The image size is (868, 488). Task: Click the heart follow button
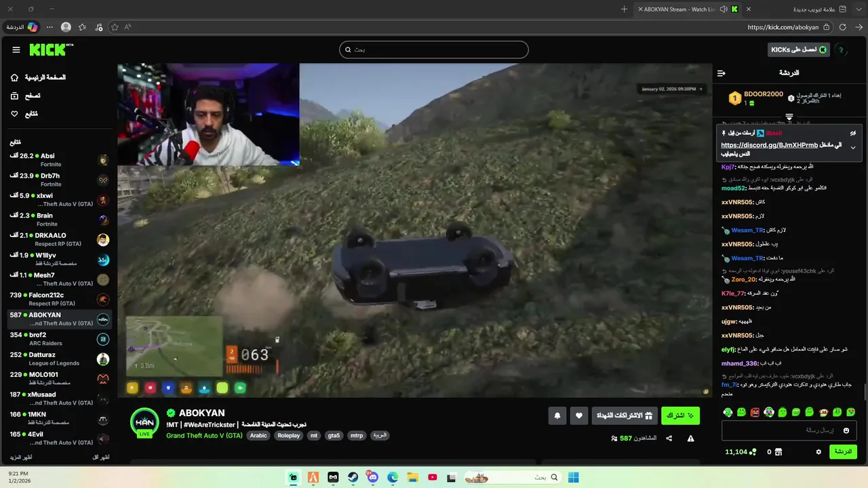pos(579,415)
